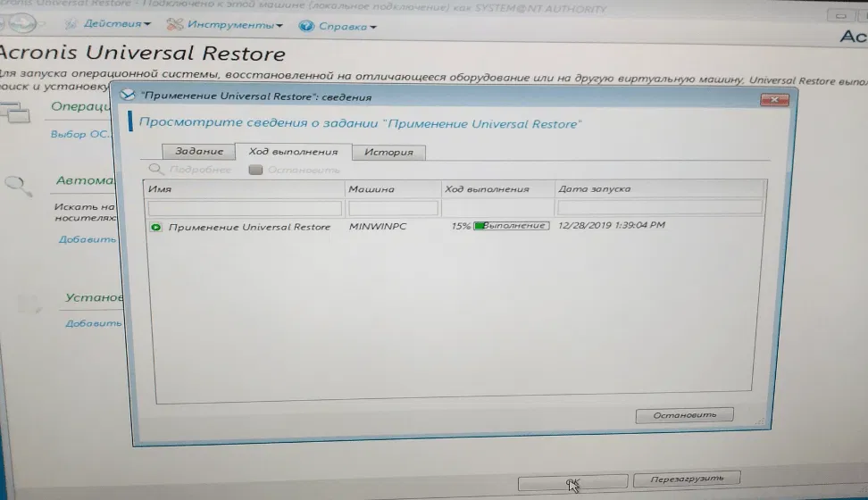Open the История tab
This screenshot has height=500, width=868.
[x=388, y=153]
